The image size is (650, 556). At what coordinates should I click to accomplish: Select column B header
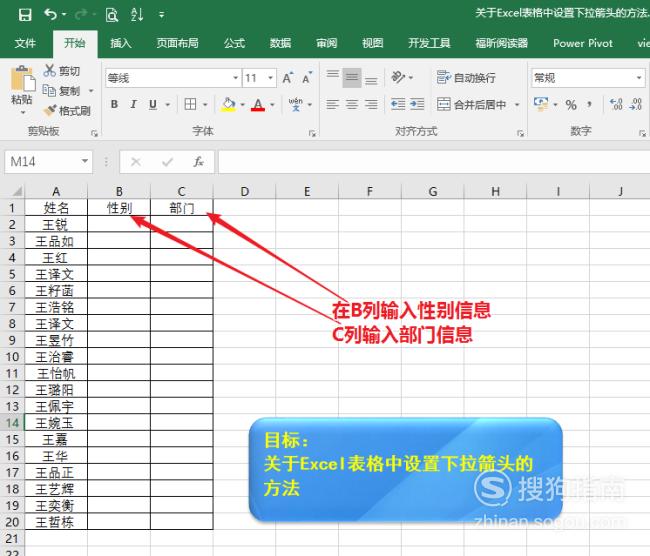(119, 191)
